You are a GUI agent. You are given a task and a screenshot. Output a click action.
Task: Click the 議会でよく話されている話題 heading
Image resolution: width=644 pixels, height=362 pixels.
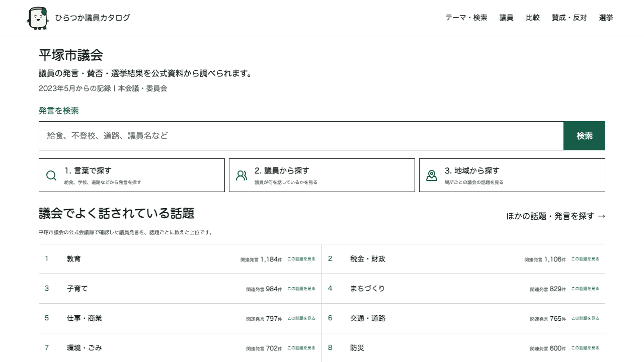click(x=117, y=214)
